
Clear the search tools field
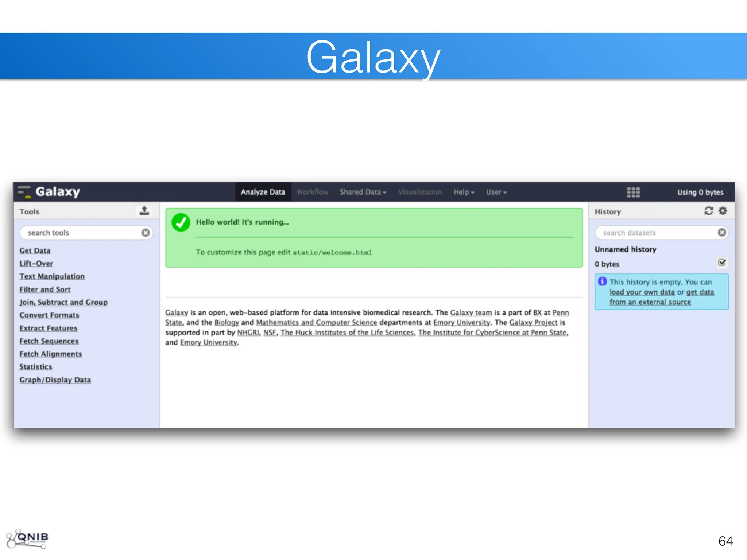tap(146, 233)
